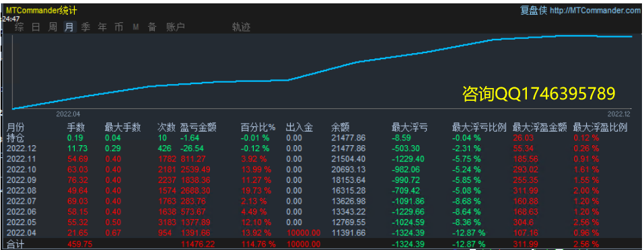Viewport: 644px width, 250px height.
Task: Select the 周 weekly tab
Action: pos(52,28)
